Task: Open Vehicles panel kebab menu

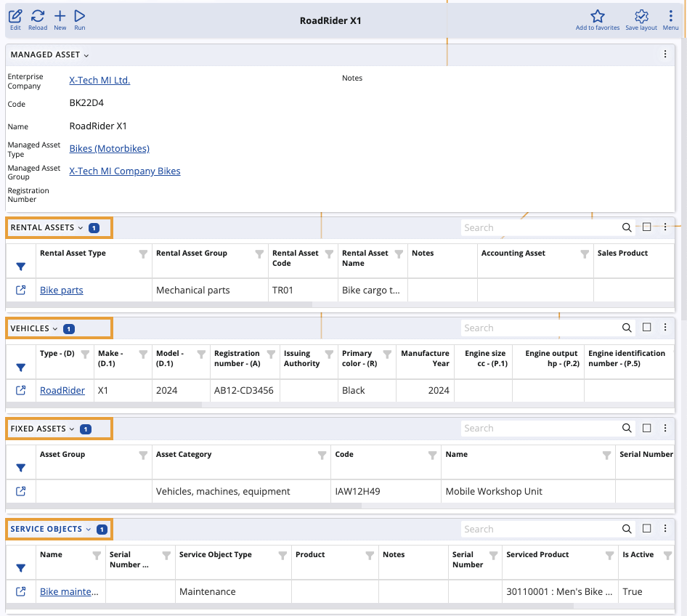Action: click(x=665, y=328)
